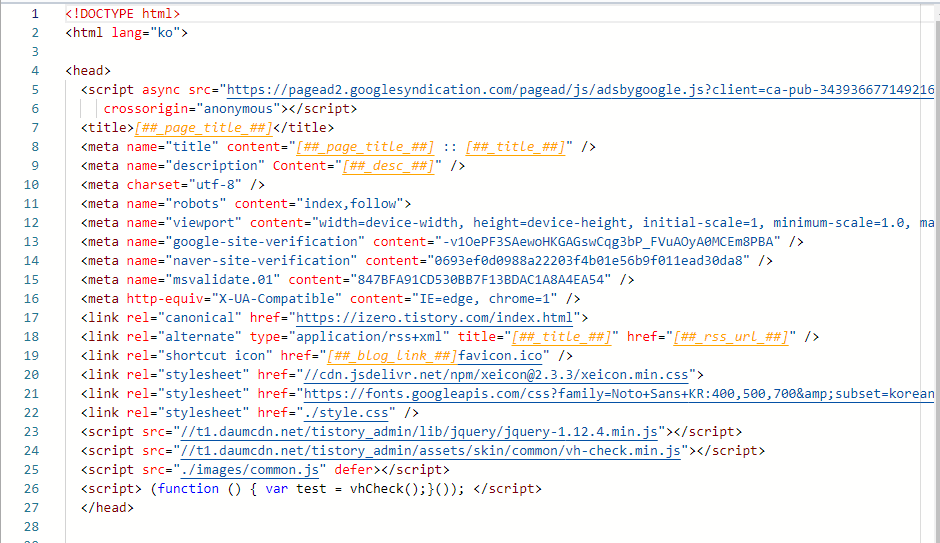This screenshot has width=940, height=543.
Task: Click line number 12 in the gutter
Action: (31, 223)
